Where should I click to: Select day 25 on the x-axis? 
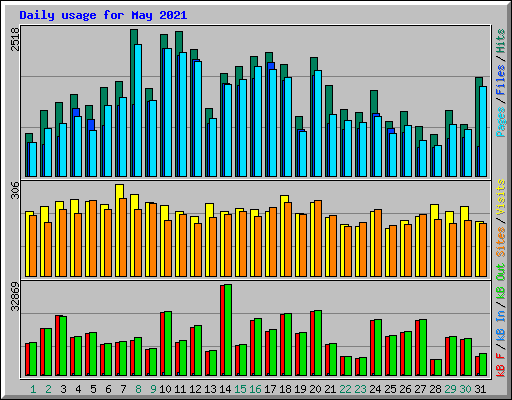(x=390, y=389)
